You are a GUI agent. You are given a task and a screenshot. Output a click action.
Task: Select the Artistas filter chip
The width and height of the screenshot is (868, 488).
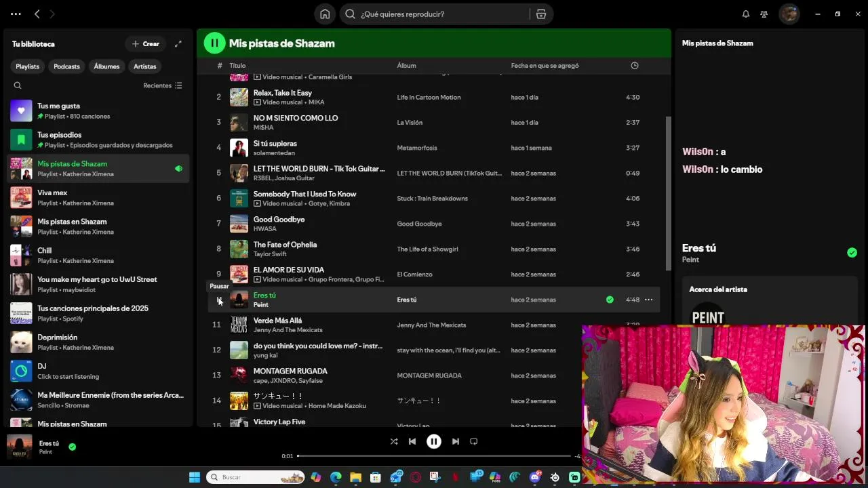click(x=145, y=66)
